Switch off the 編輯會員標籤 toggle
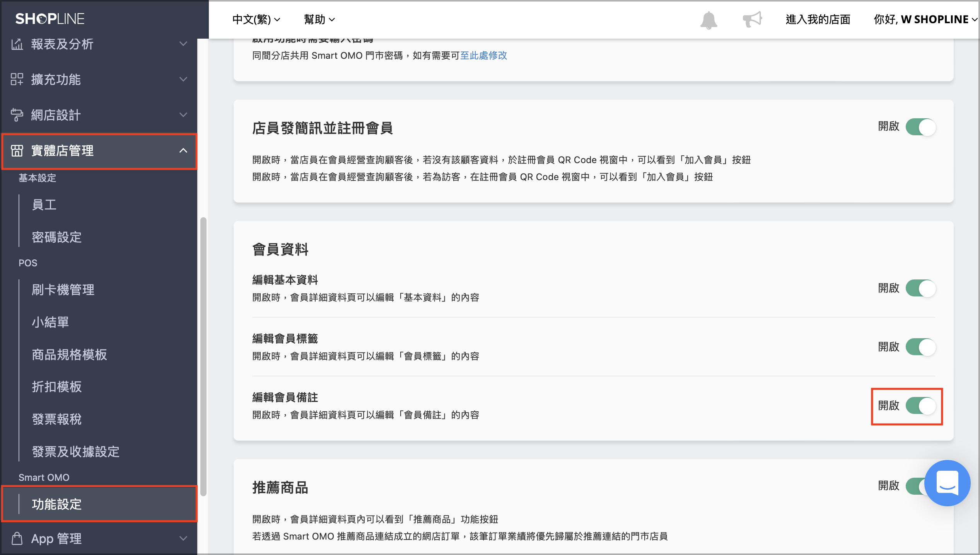 click(x=920, y=347)
